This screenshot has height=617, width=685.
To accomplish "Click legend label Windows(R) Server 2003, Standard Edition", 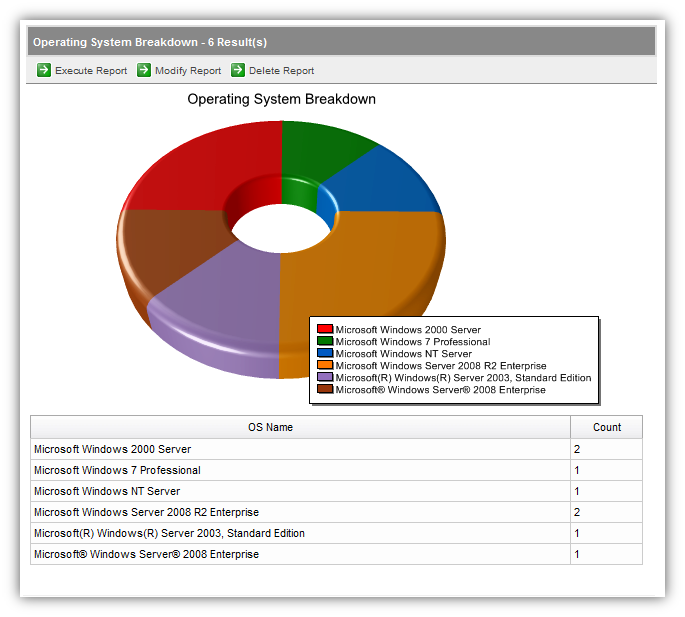I will (x=463, y=378).
